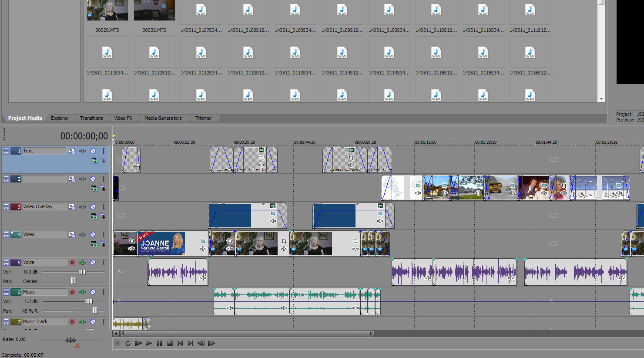Switch to the Project Media tab

point(25,118)
